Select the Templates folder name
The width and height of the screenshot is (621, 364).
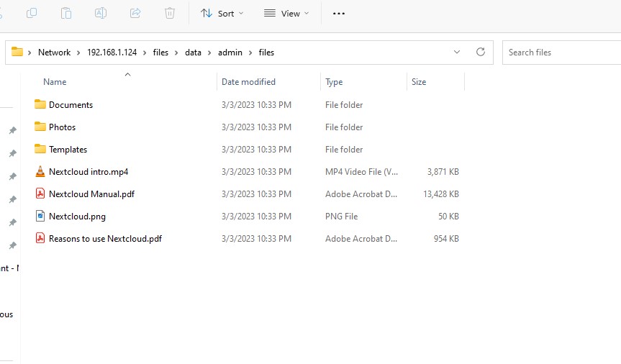pyautogui.click(x=68, y=150)
